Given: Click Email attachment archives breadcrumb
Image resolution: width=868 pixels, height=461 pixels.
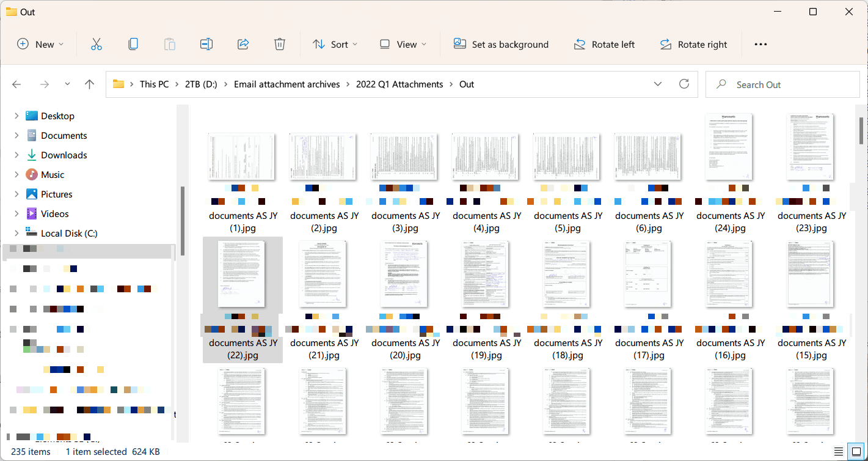Looking at the screenshot, I should point(287,84).
